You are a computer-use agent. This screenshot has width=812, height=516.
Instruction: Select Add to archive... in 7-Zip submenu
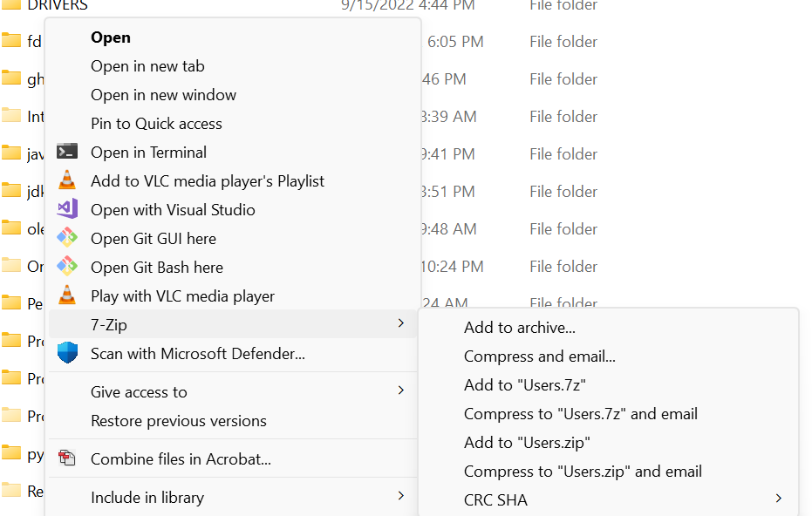[520, 328]
